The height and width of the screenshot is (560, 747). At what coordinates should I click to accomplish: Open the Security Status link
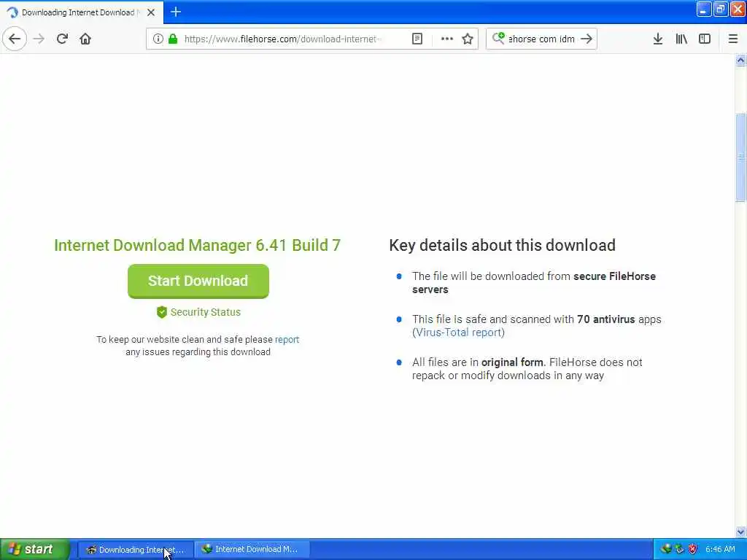click(x=205, y=312)
